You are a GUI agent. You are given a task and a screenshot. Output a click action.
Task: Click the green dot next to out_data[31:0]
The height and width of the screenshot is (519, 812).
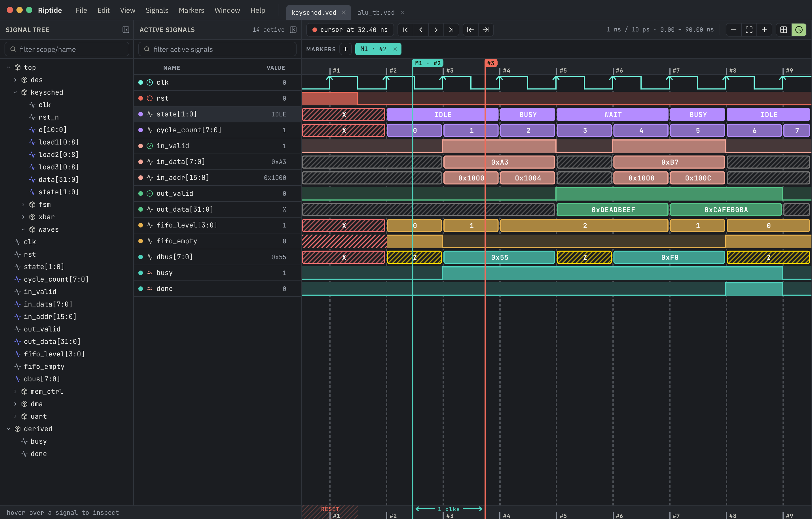141,209
